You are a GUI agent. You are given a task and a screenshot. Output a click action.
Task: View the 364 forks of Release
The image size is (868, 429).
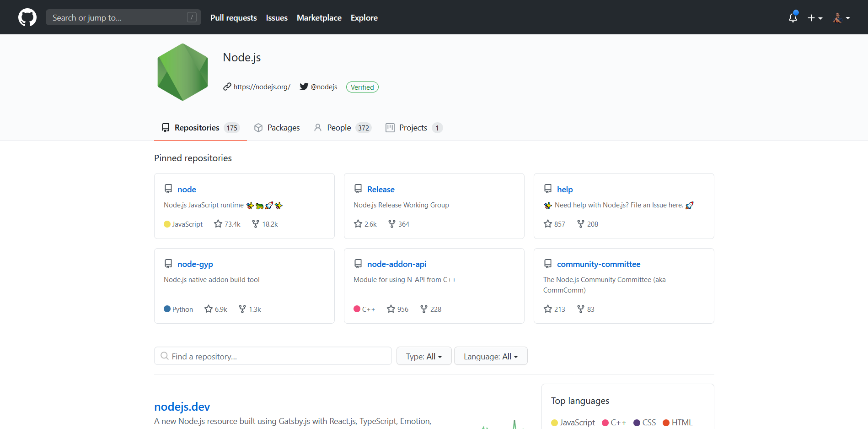click(x=398, y=224)
